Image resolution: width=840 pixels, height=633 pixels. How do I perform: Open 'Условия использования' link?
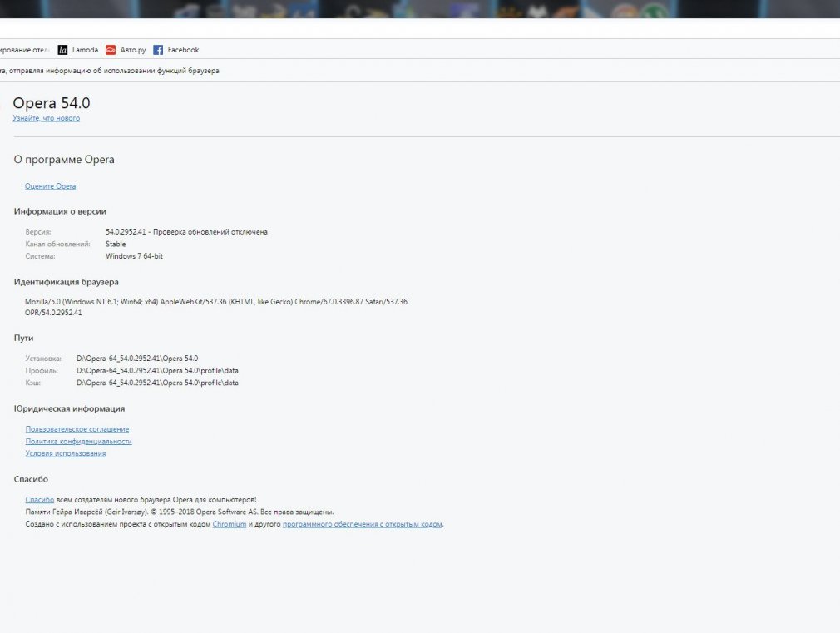click(x=66, y=453)
